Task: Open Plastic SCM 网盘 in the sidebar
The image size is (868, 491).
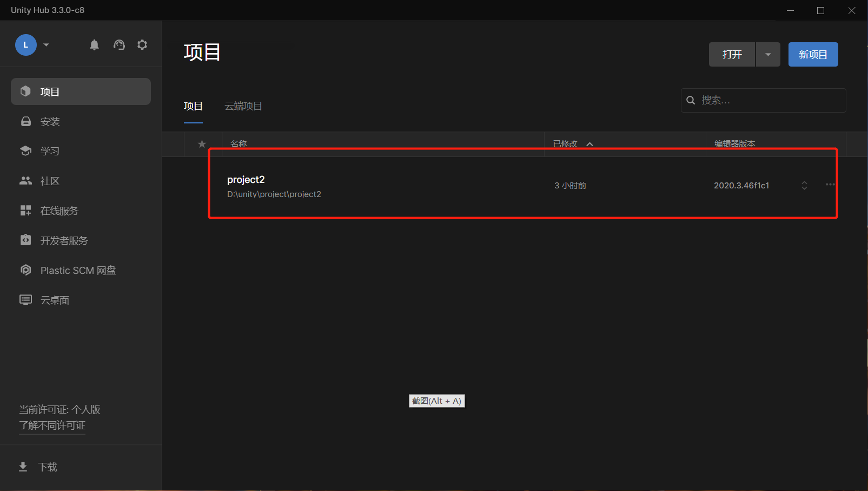Action: [x=81, y=270]
